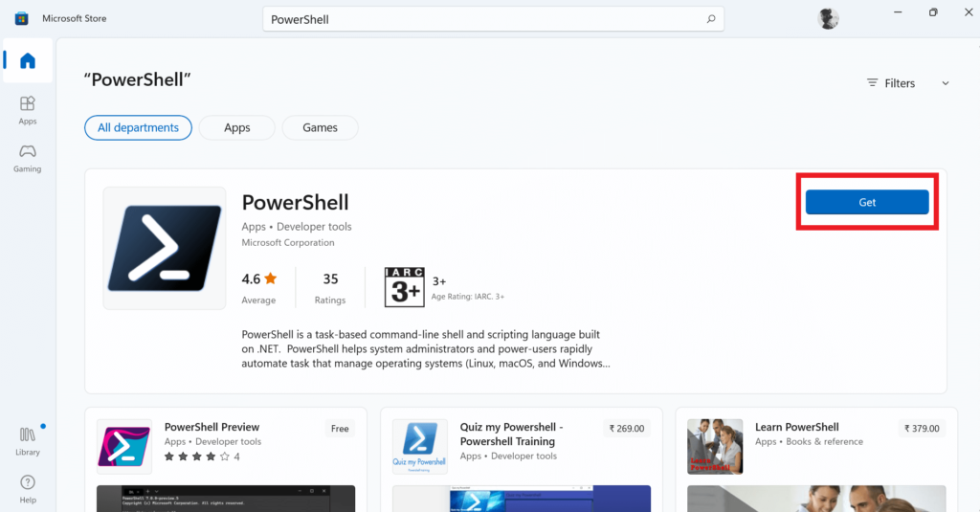Open the user profile avatar
980x512 pixels.
(828, 19)
